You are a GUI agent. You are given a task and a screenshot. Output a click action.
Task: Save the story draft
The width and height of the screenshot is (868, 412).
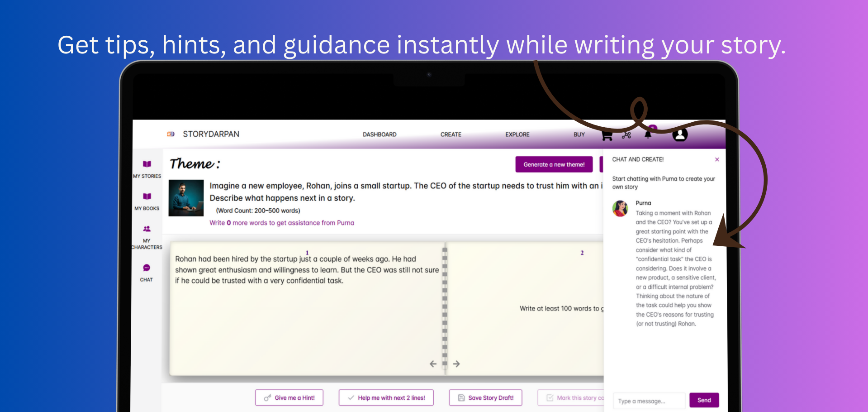(485, 398)
